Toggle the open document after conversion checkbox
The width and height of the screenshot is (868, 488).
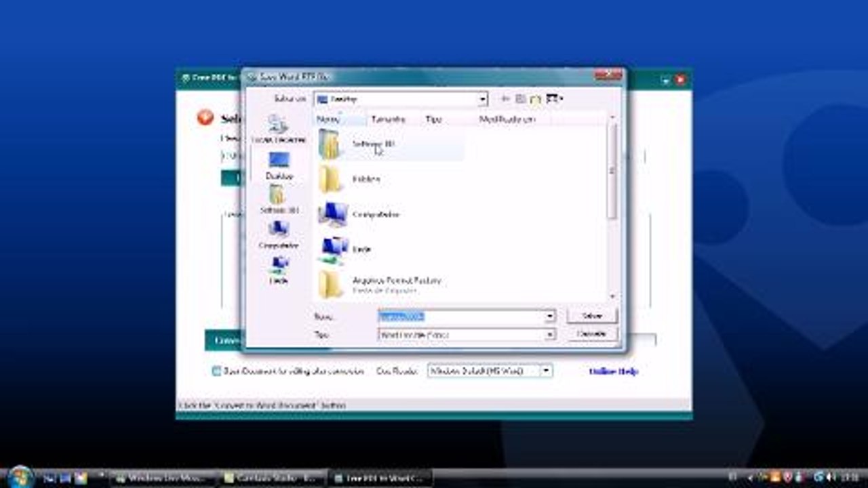click(216, 371)
